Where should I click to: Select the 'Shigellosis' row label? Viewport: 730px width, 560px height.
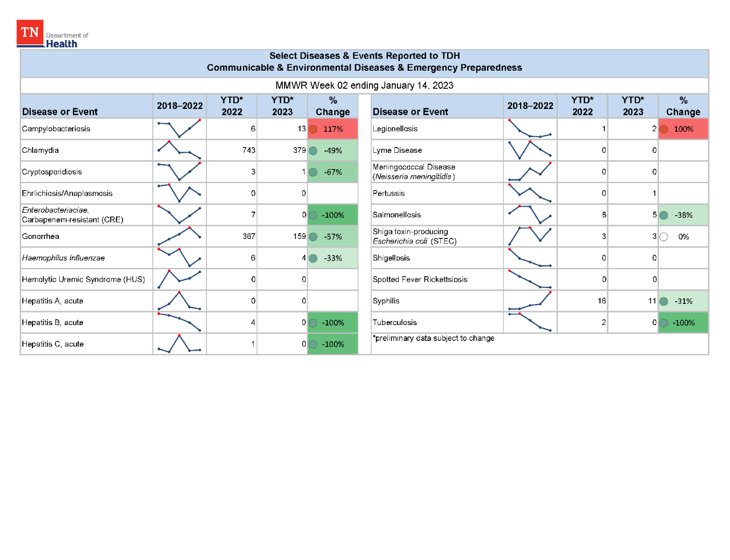click(x=391, y=258)
